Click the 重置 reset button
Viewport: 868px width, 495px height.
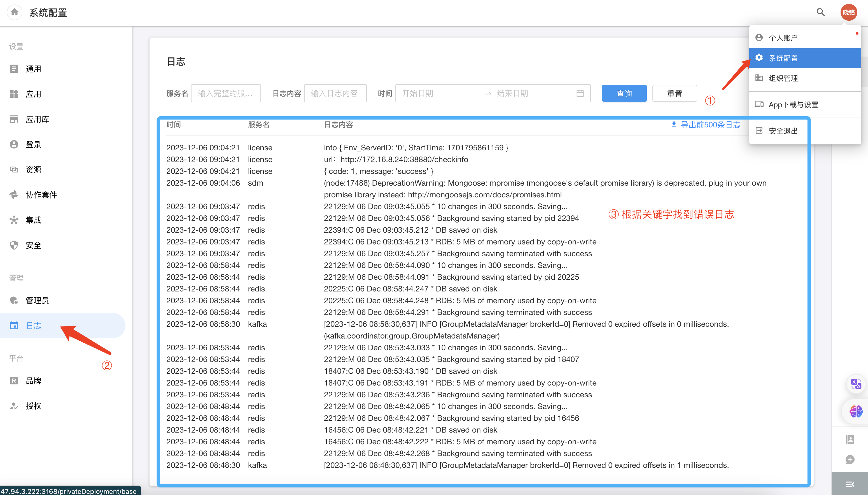pos(674,94)
